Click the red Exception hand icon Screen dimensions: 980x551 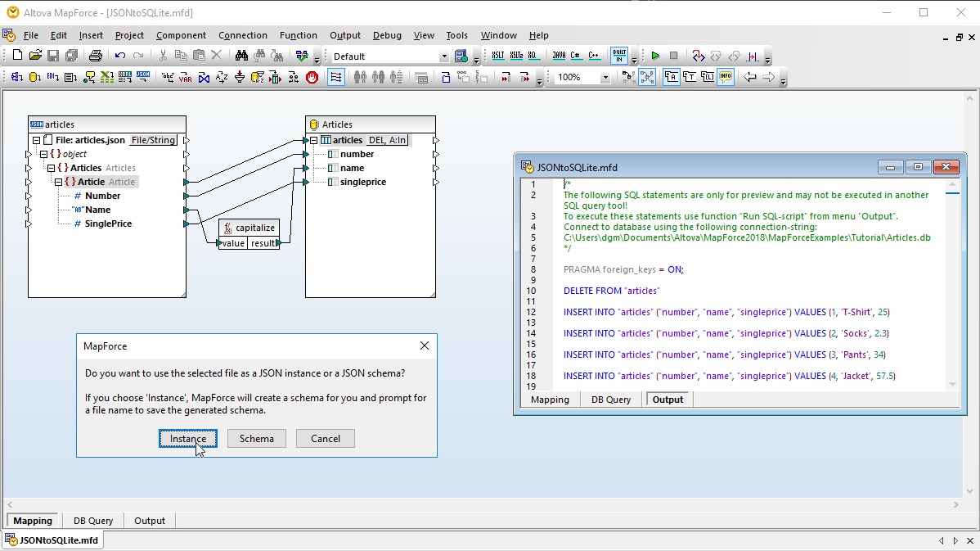312,77
